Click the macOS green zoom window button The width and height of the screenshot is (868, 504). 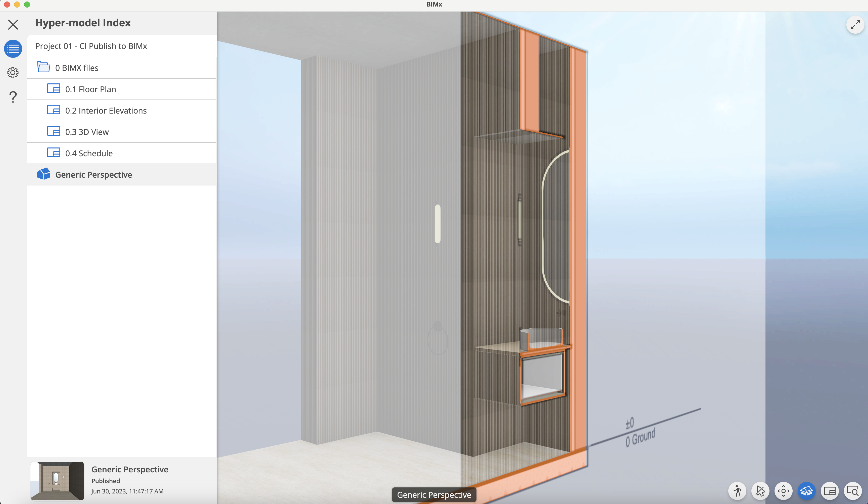(x=27, y=5)
